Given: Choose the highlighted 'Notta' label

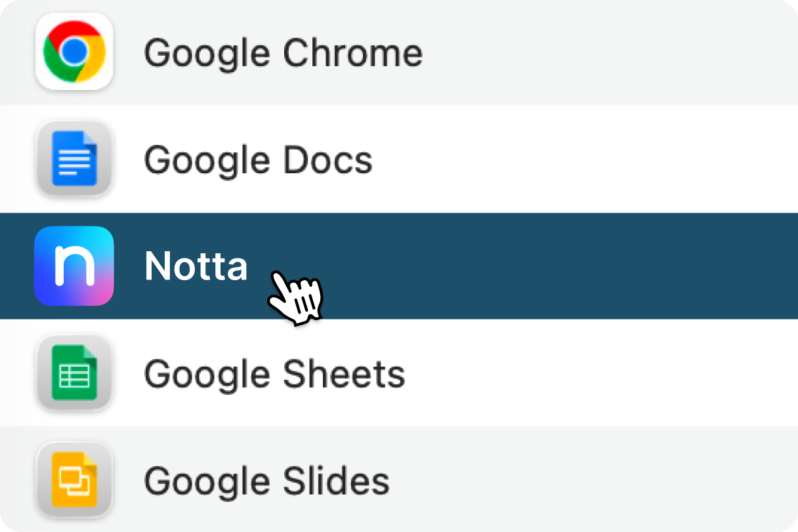Looking at the screenshot, I should click(x=196, y=266).
